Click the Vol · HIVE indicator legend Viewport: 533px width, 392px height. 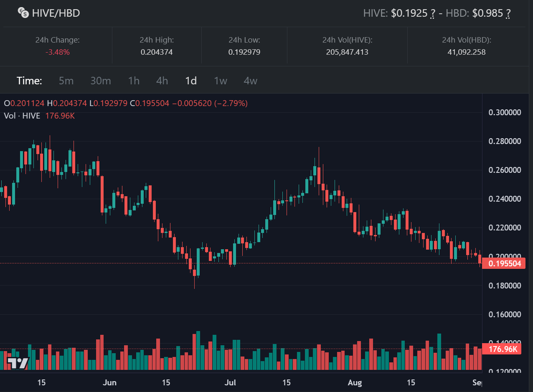(x=22, y=116)
